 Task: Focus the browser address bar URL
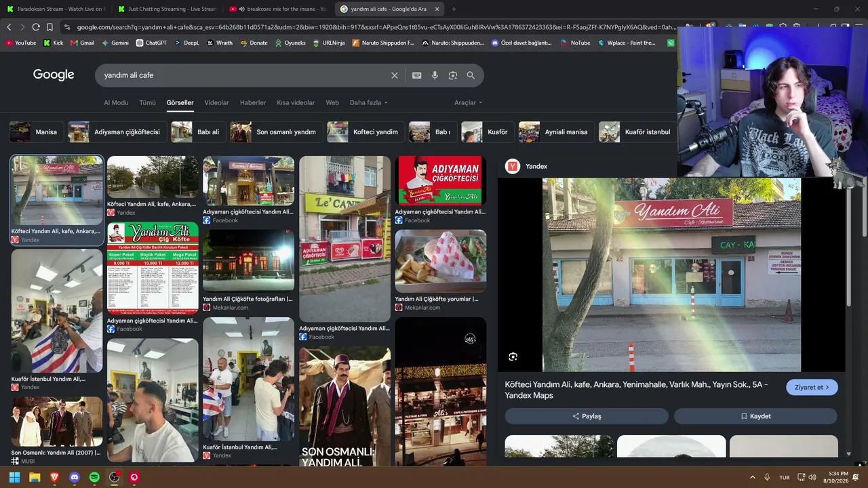[x=376, y=27]
